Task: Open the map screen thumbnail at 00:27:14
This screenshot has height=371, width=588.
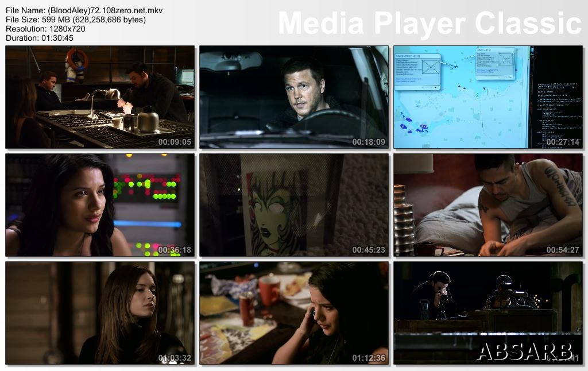Action: pos(488,97)
